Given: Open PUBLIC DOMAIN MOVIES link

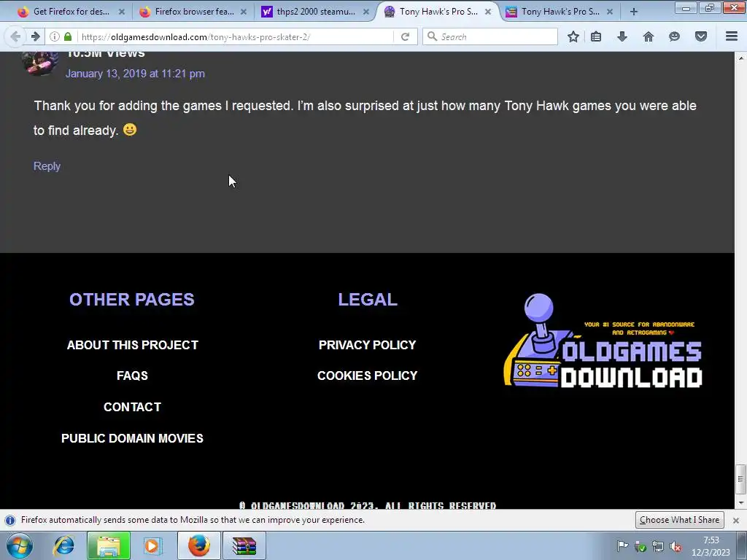Looking at the screenshot, I should point(133,438).
